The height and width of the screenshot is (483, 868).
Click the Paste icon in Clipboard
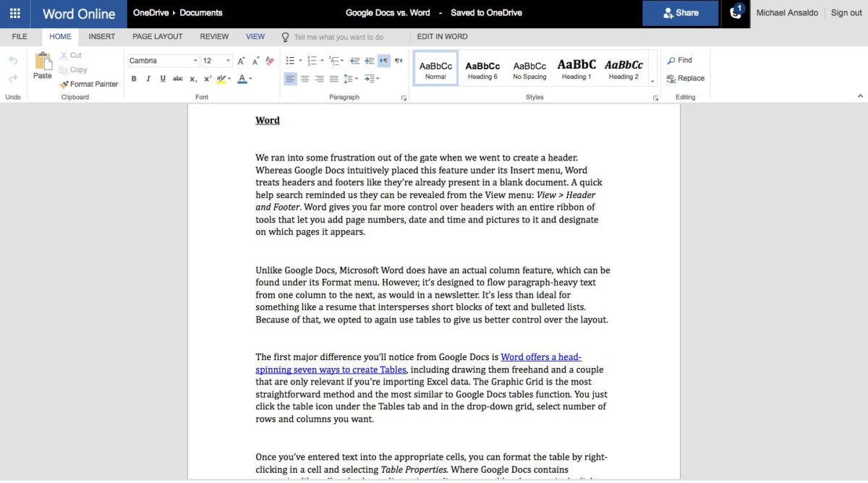[x=43, y=64]
